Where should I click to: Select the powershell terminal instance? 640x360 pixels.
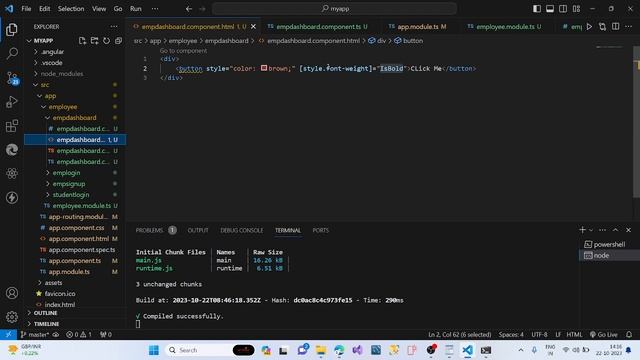(x=609, y=244)
